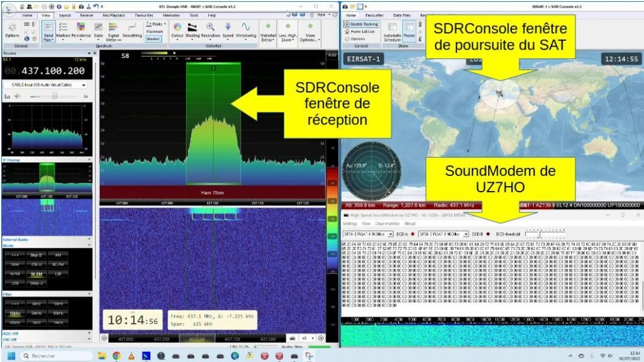Image resolution: width=644 pixels, height=362 pixels.
Task: Open File Explorer from the taskbar
Action: tap(101, 356)
